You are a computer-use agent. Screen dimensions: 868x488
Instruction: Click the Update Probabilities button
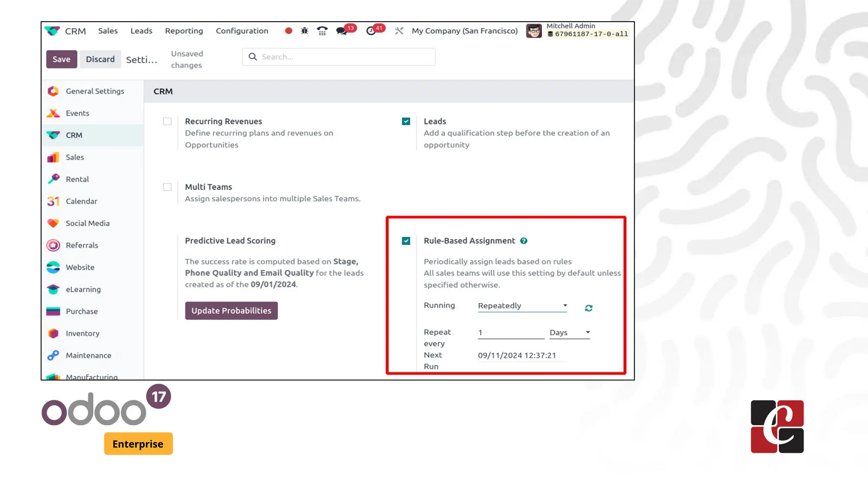(231, 311)
